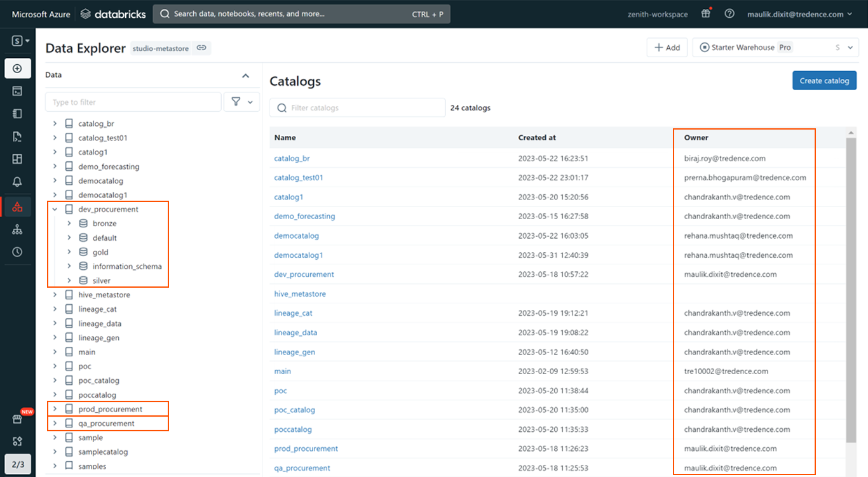
Task: Collapse the Data panel chevron
Action: (x=246, y=75)
